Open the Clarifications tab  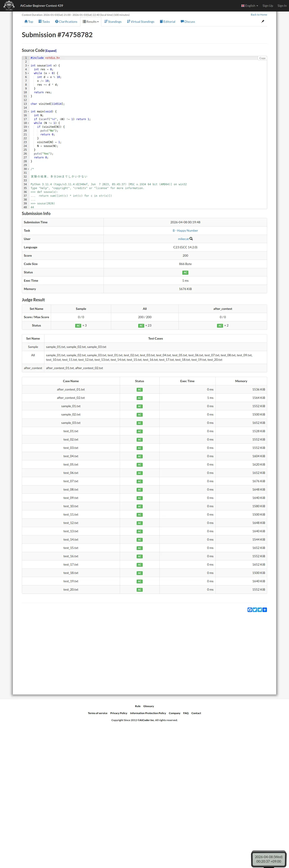pyautogui.click(x=66, y=22)
